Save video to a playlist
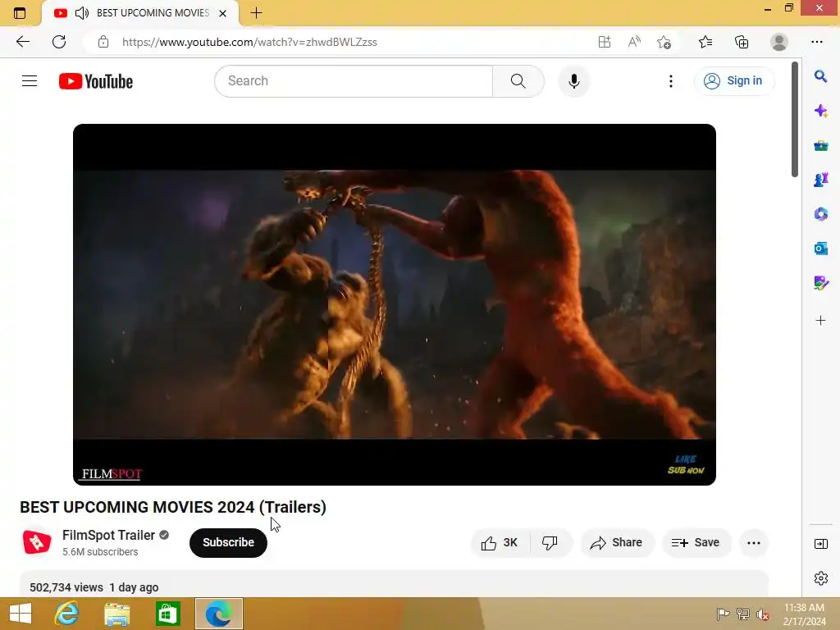Image resolution: width=840 pixels, height=630 pixels. [x=696, y=543]
